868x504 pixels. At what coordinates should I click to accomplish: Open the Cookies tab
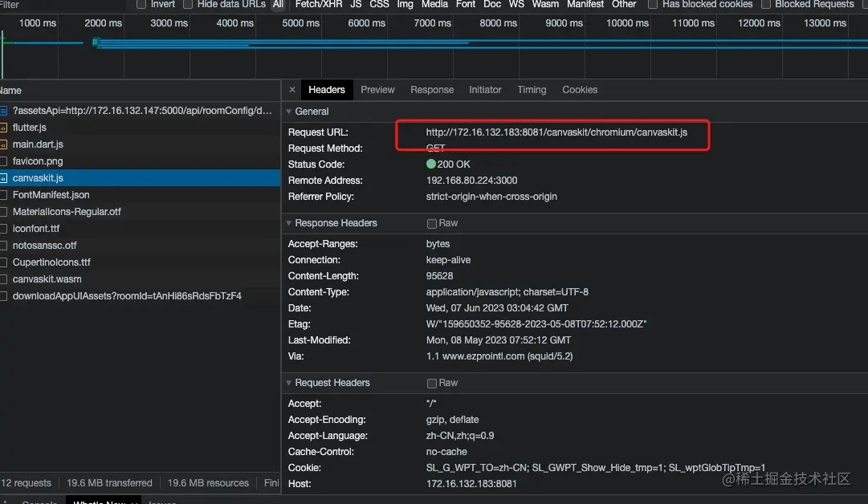tap(580, 90)
